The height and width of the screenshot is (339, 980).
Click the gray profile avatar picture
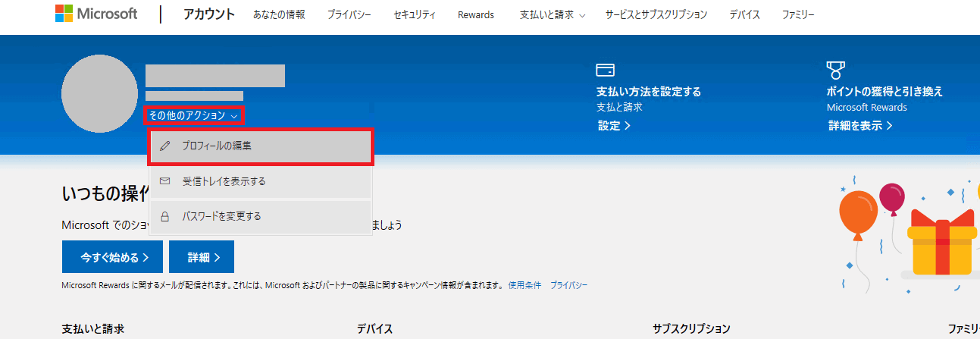100,94
